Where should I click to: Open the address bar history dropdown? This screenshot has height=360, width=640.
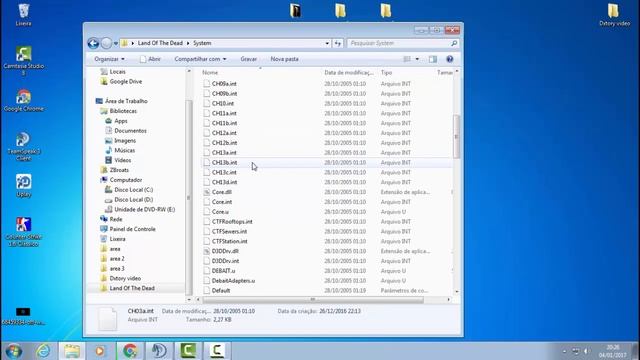click(x=327, y=43)
